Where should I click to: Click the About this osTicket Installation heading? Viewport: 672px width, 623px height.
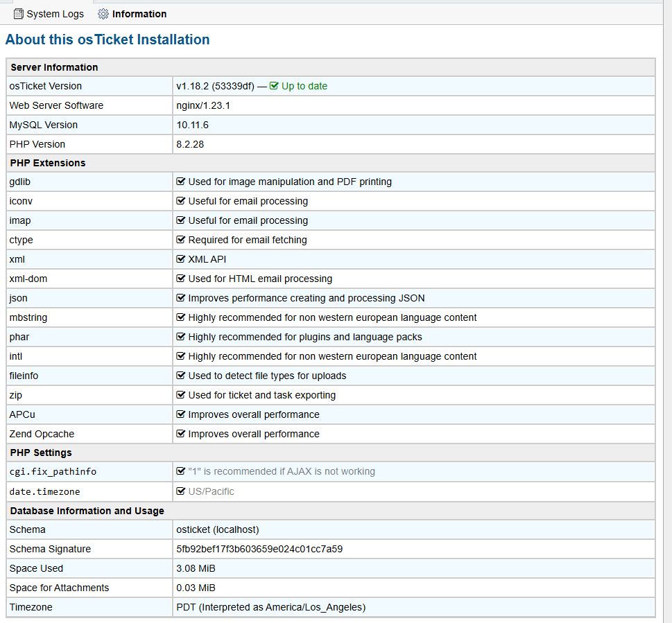click(x=107, y=40)
